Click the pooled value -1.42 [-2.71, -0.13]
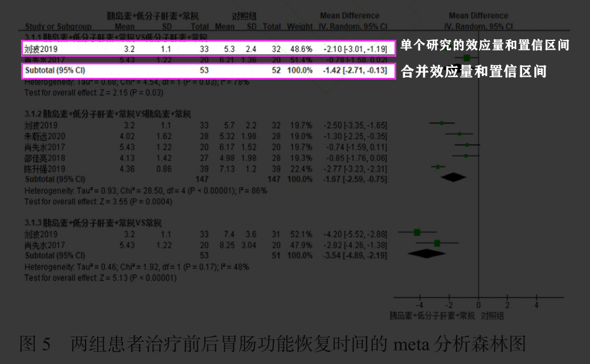Viewport: 590px width, 364px height. coord(355,70)
